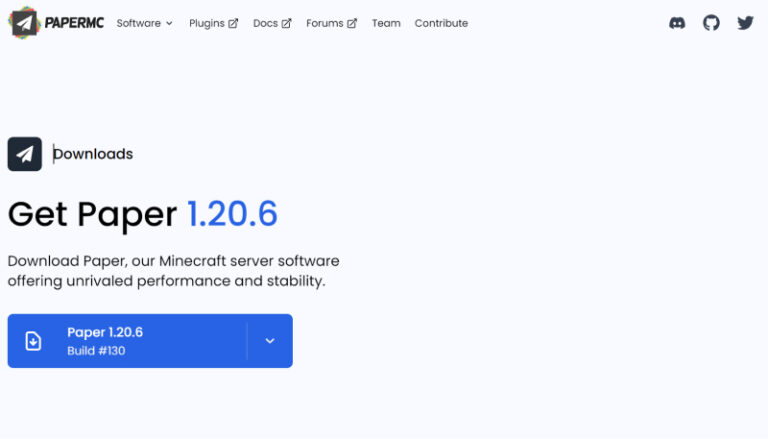Click external link icon beside Docs
The image size is (768, 439).
point(287,24)
